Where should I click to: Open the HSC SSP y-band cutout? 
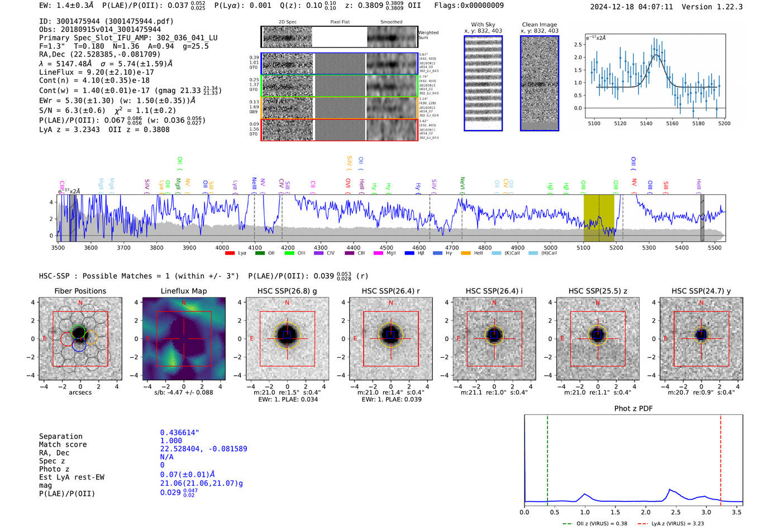click(701, 339)
